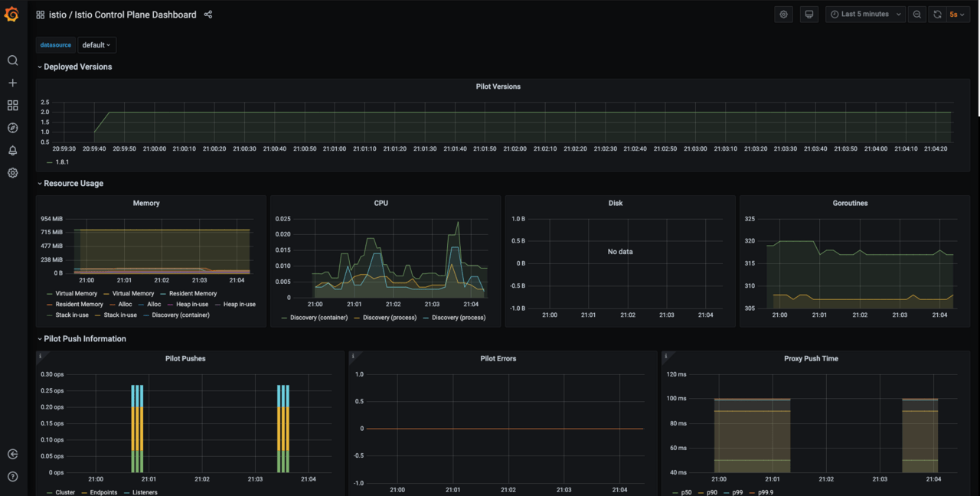Open the Pilot Errors panel title menu

(498, 358)
